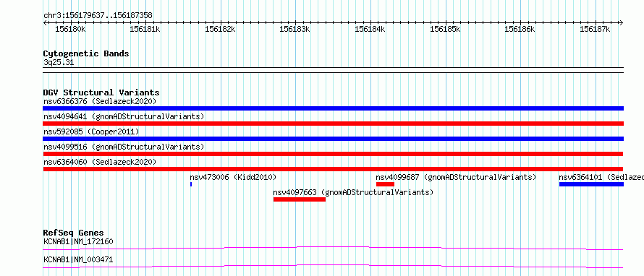Click the DGV Structural Variants track title
The width and height of the screenshot is (644, 276).
[x=101, y=92]
